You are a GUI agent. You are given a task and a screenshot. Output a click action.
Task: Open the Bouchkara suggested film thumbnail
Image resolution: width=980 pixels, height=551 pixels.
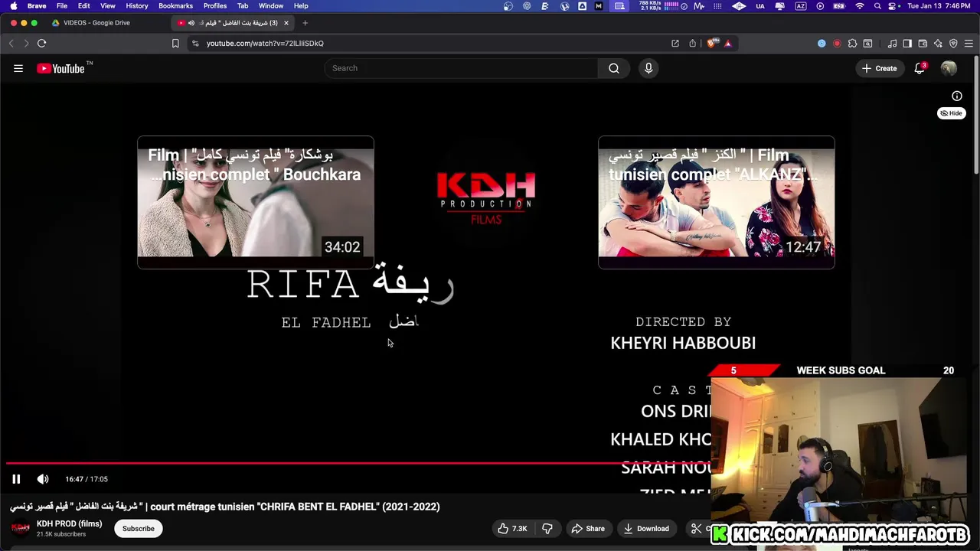[x=256, y=203]
